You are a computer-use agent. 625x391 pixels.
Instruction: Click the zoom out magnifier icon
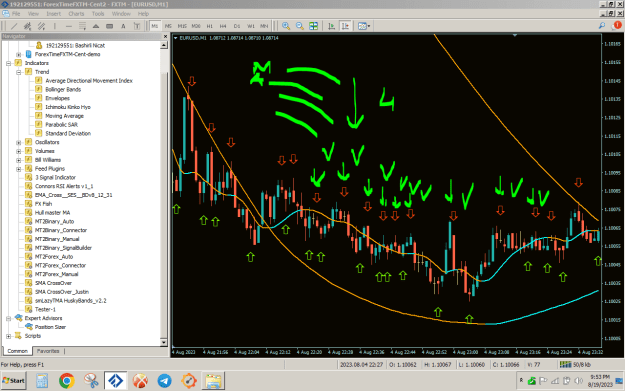(x=300, y=26)
